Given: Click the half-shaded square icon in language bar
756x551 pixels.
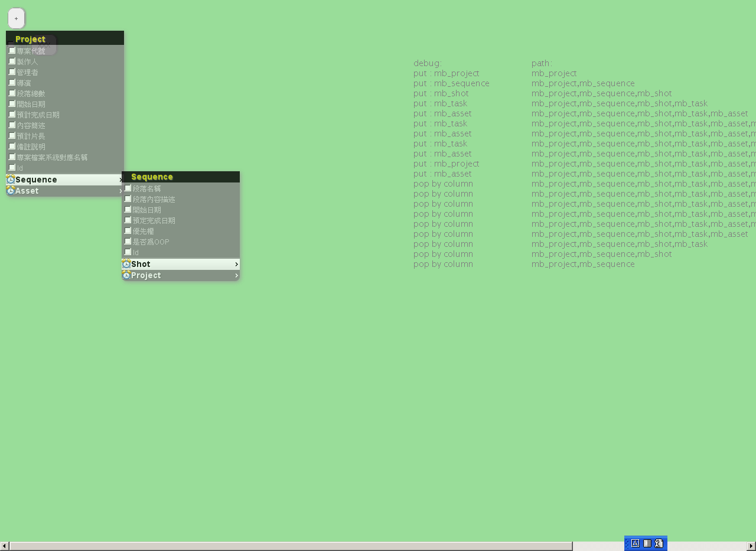Looking at the screenshot, I should tap(647, 543).
